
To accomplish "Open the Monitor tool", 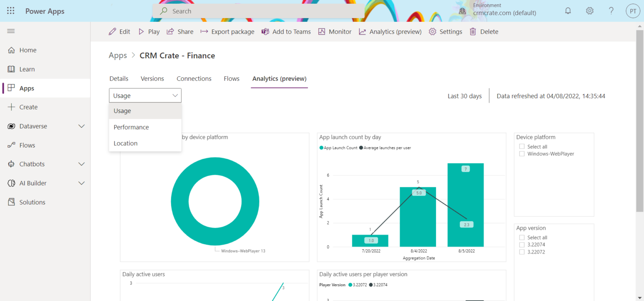I will (x=322, y=31).
